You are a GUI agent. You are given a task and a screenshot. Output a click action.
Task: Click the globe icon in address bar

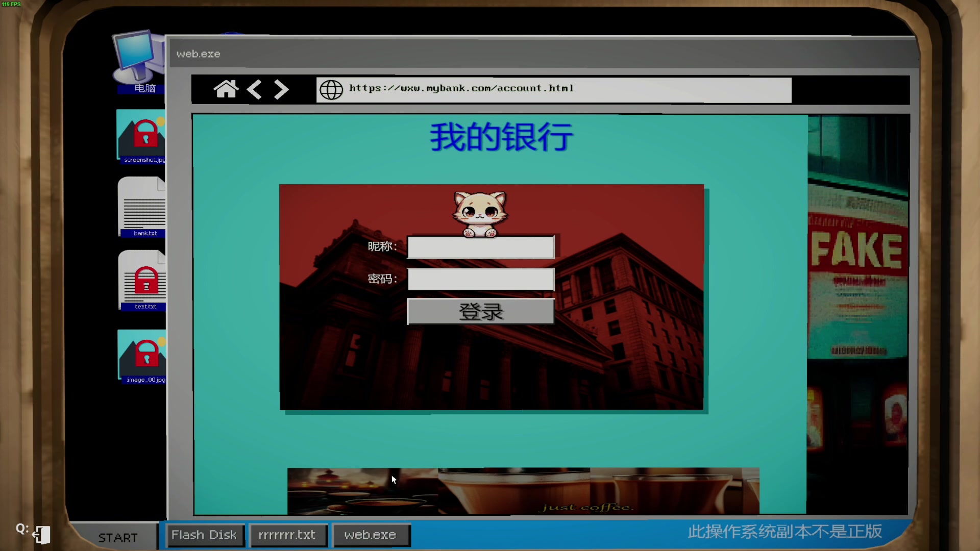331,90
